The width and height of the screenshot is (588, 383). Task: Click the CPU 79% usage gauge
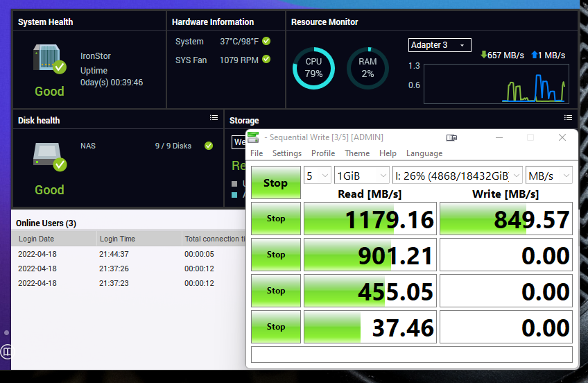(x=313, y=68)
